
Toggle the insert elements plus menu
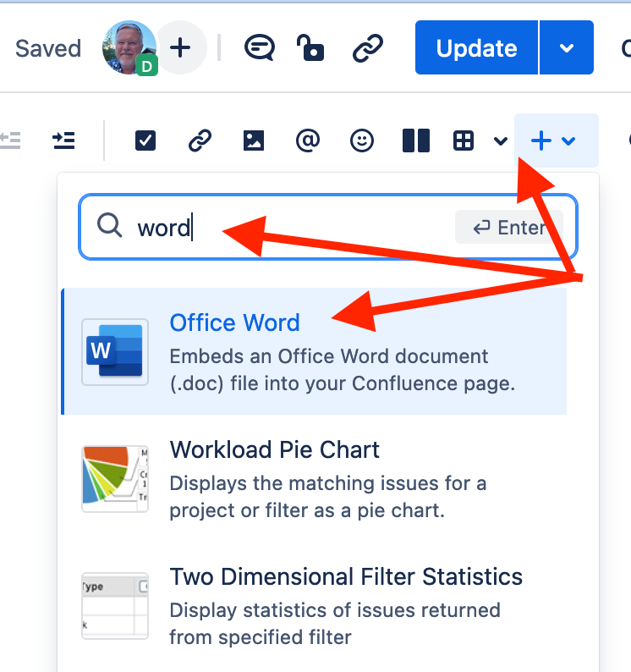[x=556, y=140]
